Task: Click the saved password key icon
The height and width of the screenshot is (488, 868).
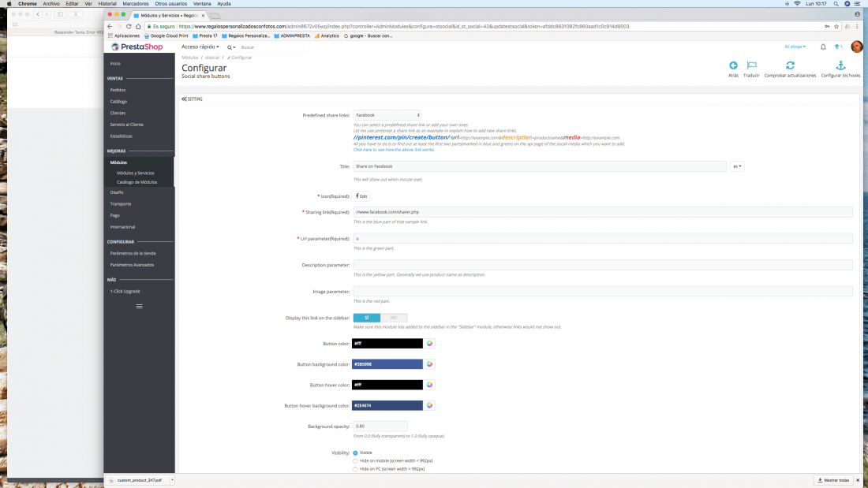Action: (x=827, y=27)
